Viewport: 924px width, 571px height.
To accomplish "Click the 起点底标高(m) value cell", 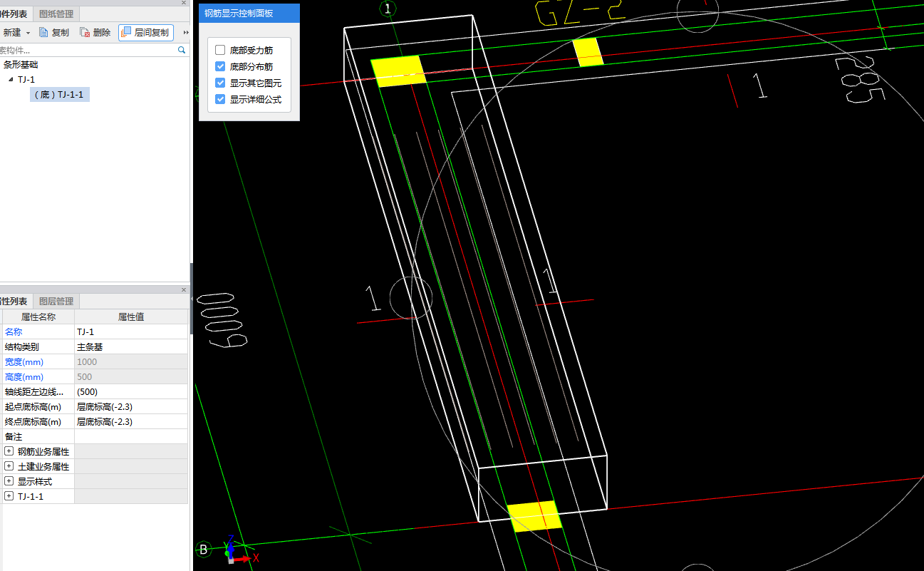I will (x=131, y=406).
